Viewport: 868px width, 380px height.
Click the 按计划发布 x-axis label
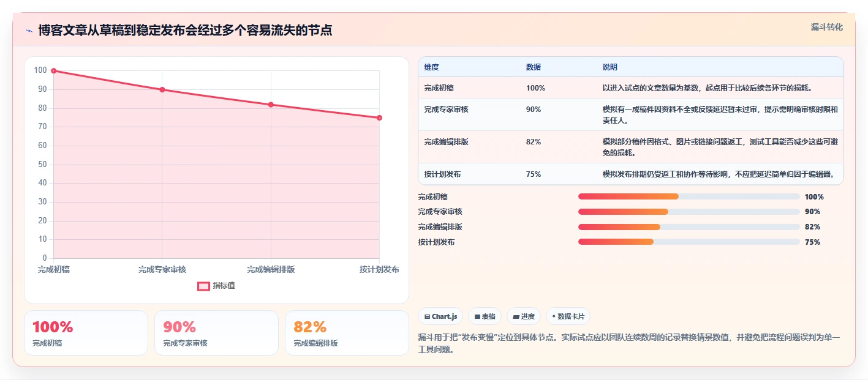tap(379, 269)
